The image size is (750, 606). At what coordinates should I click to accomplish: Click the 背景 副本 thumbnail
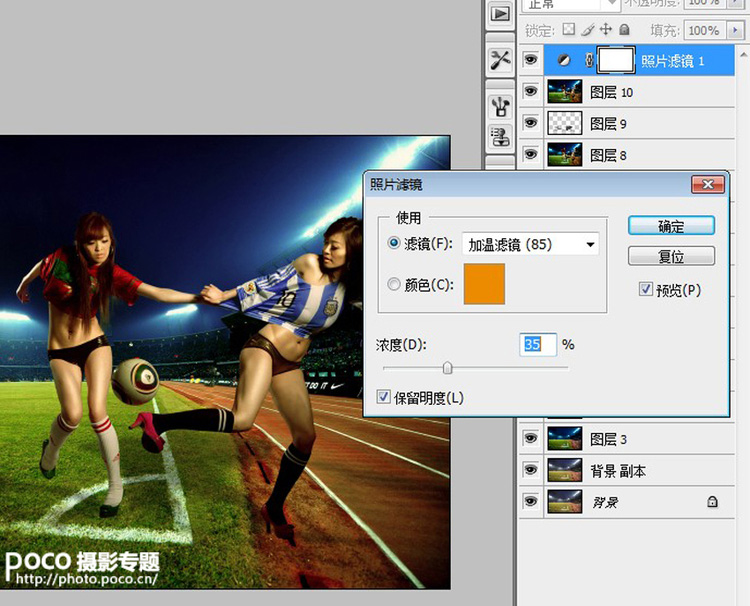(x=564, y=470)
